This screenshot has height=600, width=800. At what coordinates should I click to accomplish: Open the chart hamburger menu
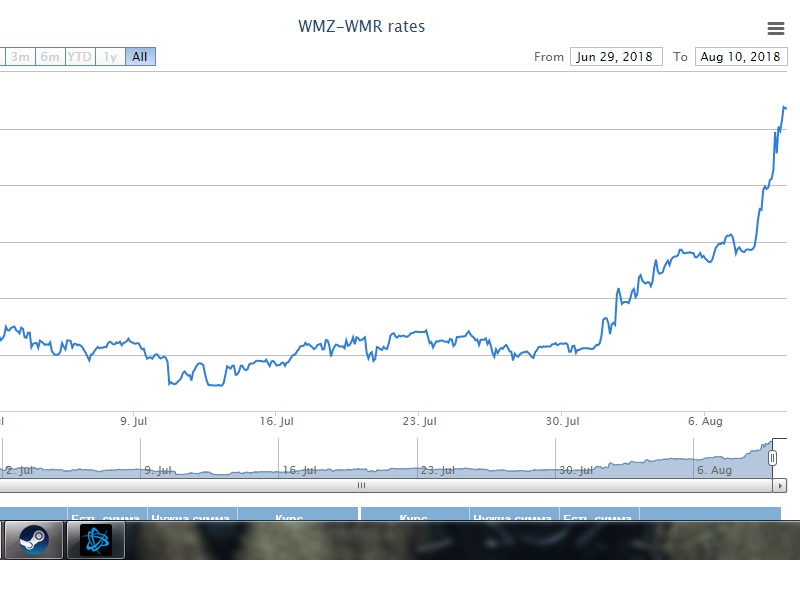776,28
